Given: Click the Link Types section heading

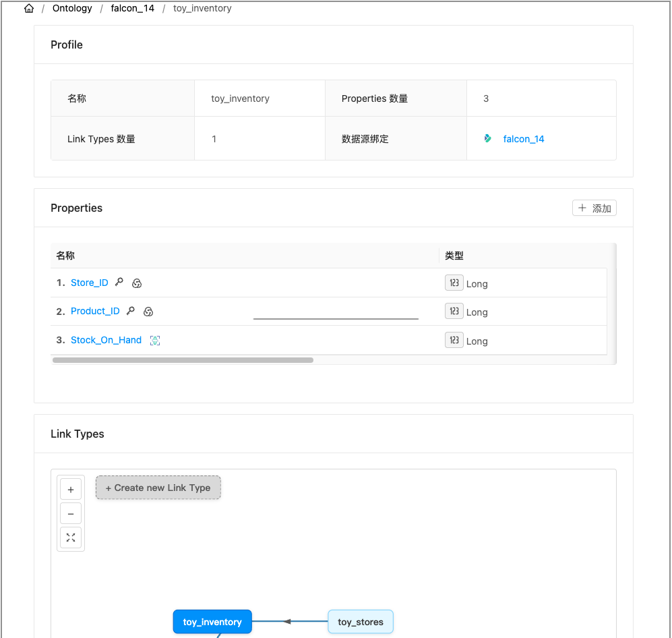Looking at the screenshot, I should [x=77, y=434].
